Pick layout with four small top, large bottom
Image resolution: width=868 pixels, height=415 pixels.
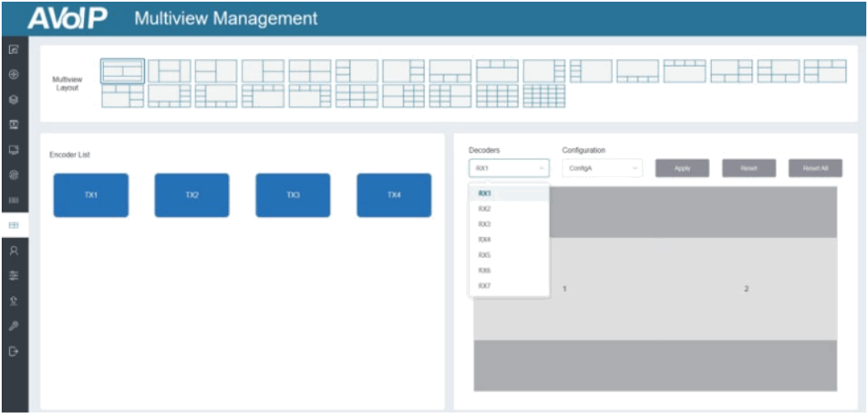(685, 71)
